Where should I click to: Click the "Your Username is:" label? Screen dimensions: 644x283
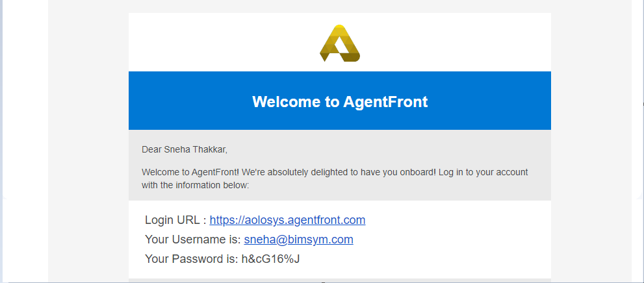tap(193, 240)
